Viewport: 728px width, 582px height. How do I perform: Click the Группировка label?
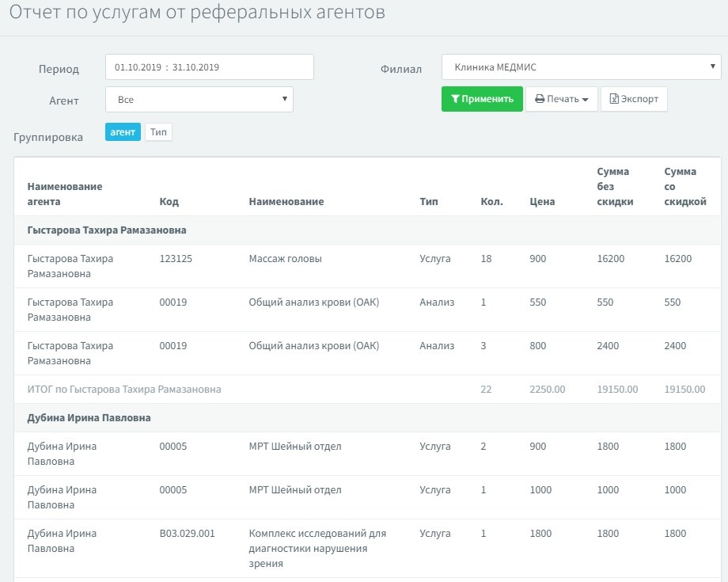[x=48, y=138]
